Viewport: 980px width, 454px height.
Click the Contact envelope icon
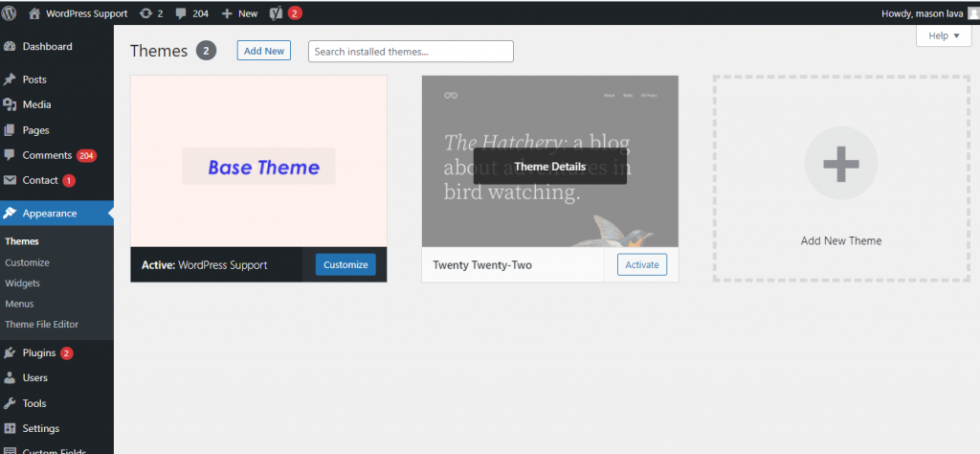(x=10, y=180)
